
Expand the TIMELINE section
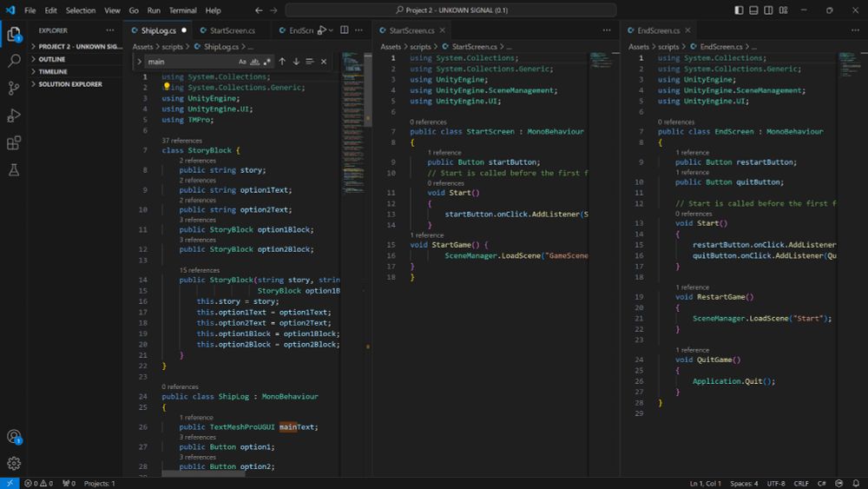pyautogui.click(x=52, y=71)
